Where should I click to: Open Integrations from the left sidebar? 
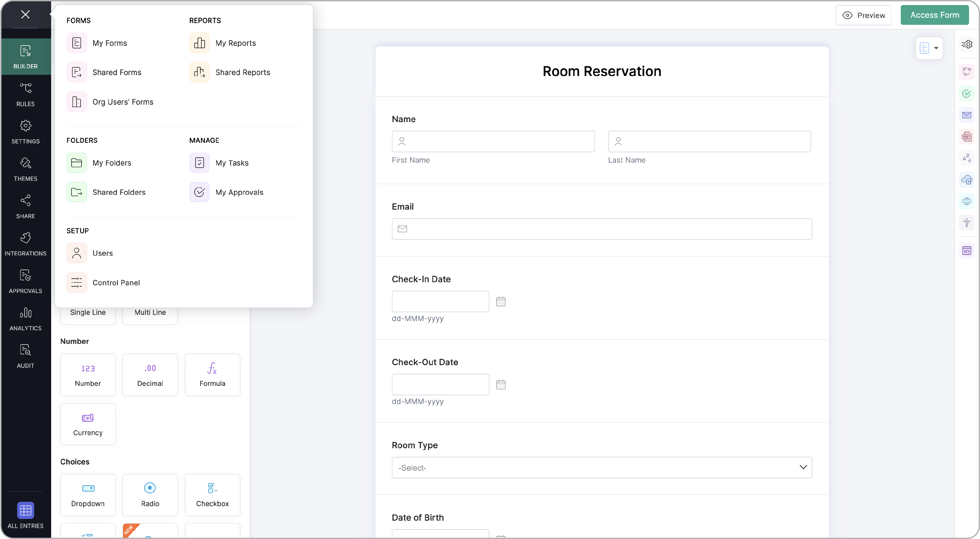point(25,244)
